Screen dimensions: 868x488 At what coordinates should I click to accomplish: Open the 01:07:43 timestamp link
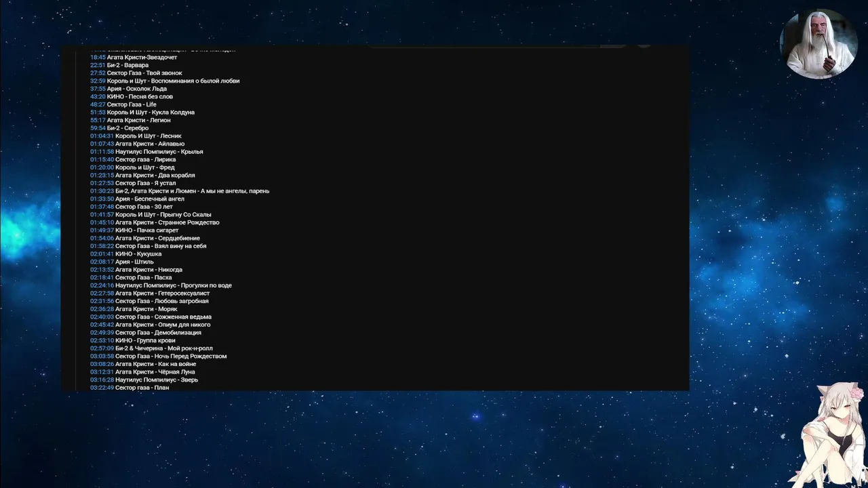(x=102, y=144)
